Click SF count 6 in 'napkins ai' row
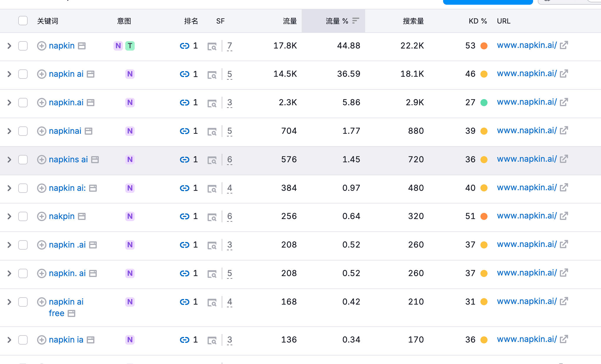601x364 pixels. 230,160
